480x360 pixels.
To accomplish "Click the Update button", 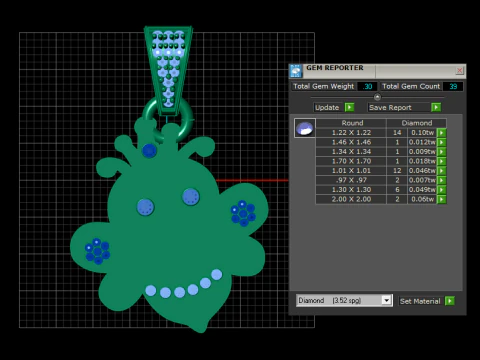I will point(327,107).
